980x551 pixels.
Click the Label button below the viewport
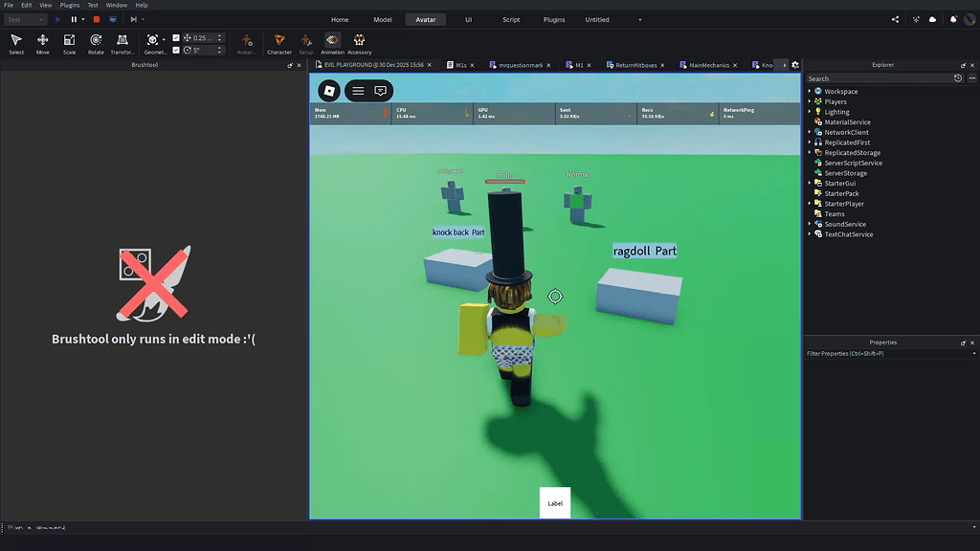[x=555, y=501]
